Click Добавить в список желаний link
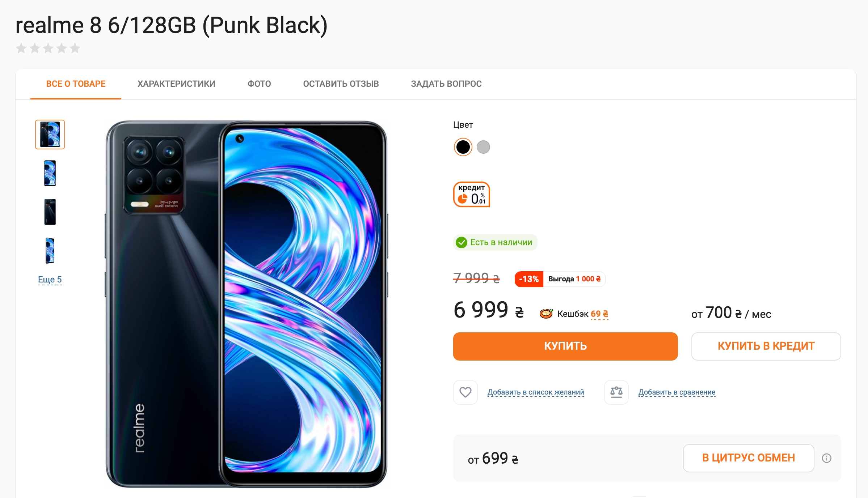Screen dimensions: 868x498 coord(536,392)
